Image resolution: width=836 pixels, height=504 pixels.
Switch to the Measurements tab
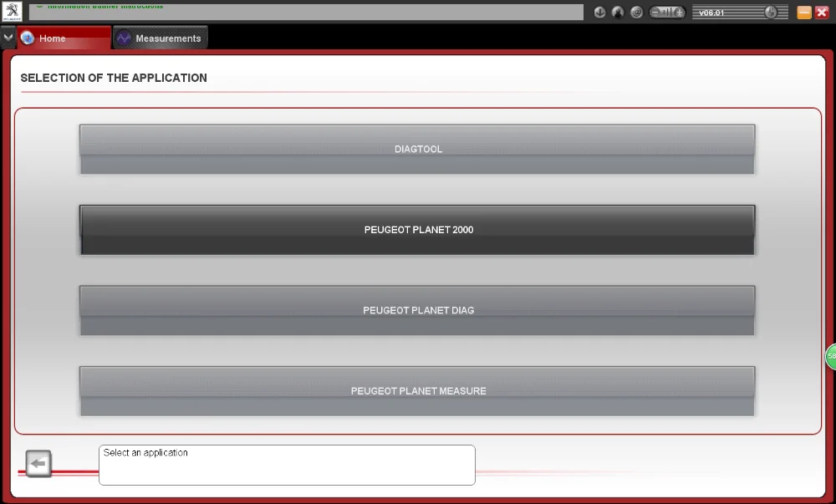pyautogui.click(x=160, y=38)
